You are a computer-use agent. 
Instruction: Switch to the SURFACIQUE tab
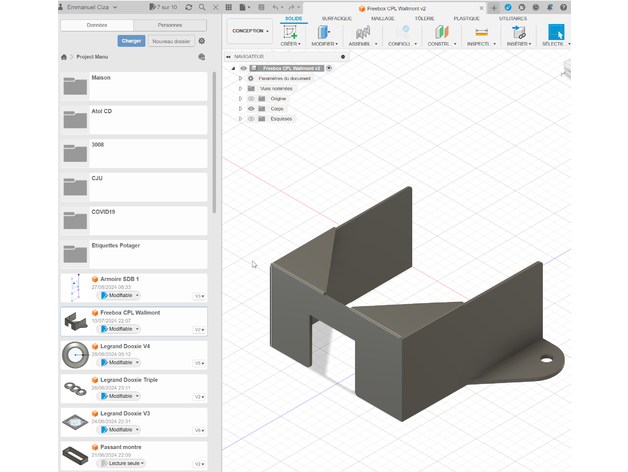tap(337, 18)
